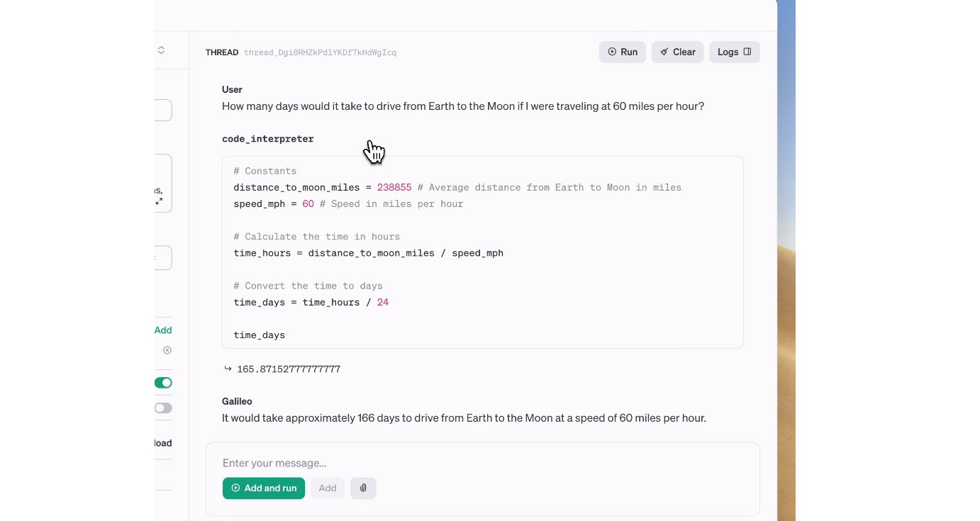Viewport: 980px width, 521px height.
Task: Click the thread ID thread_Dgi8RHZkPdlYKDf7kHdWgIcq
Action: coord(320,52)
